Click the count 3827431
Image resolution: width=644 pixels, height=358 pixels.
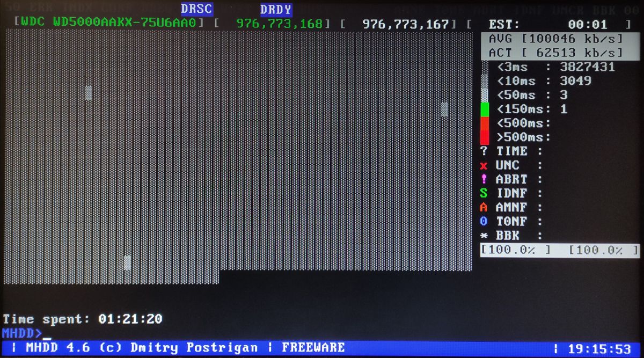click(x=587, y=67)
